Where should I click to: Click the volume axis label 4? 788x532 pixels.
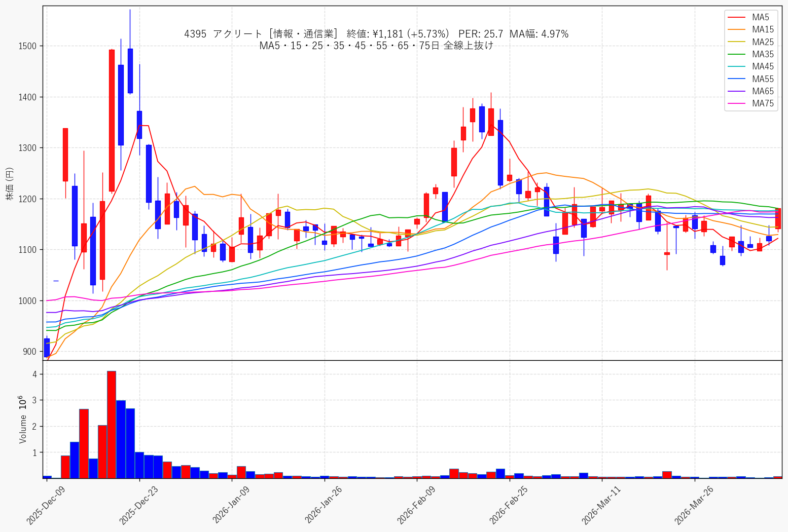click(35, 374)
